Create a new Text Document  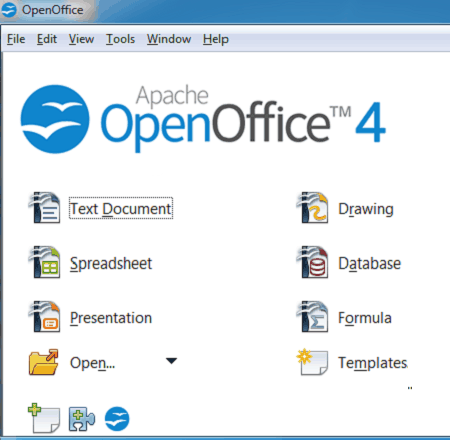point(121,209)
